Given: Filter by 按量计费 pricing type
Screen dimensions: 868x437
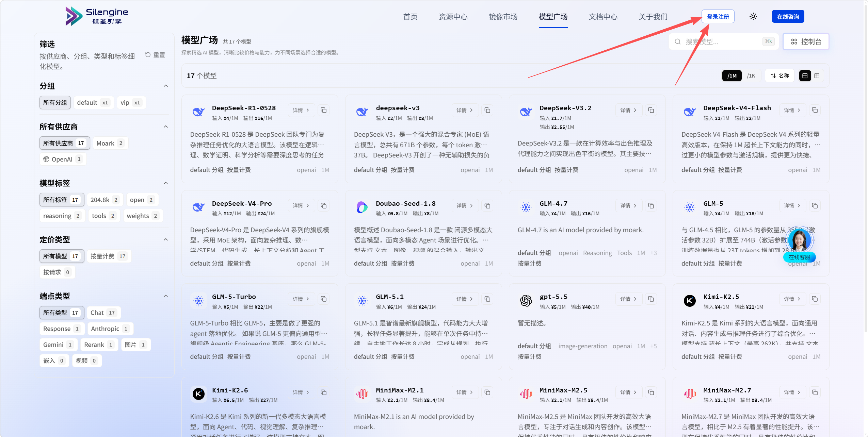Looking at the screenshot, I should click(109, 256).
